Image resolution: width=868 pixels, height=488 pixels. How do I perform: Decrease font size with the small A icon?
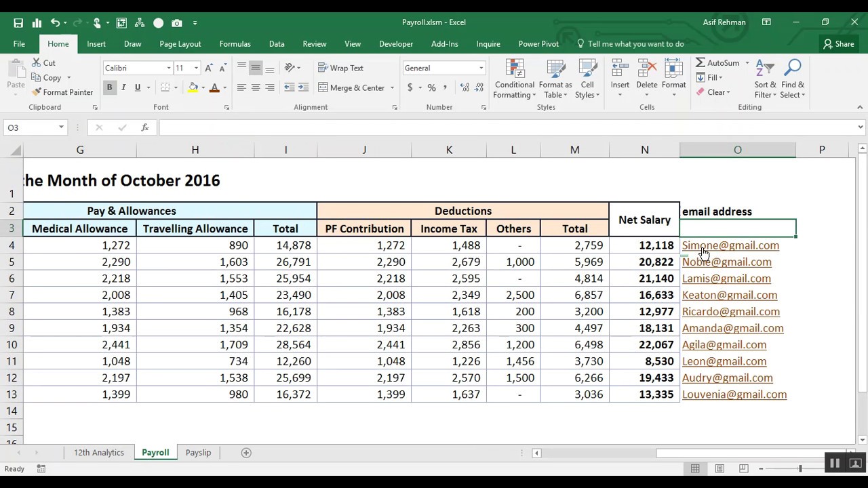click(222, 68)
